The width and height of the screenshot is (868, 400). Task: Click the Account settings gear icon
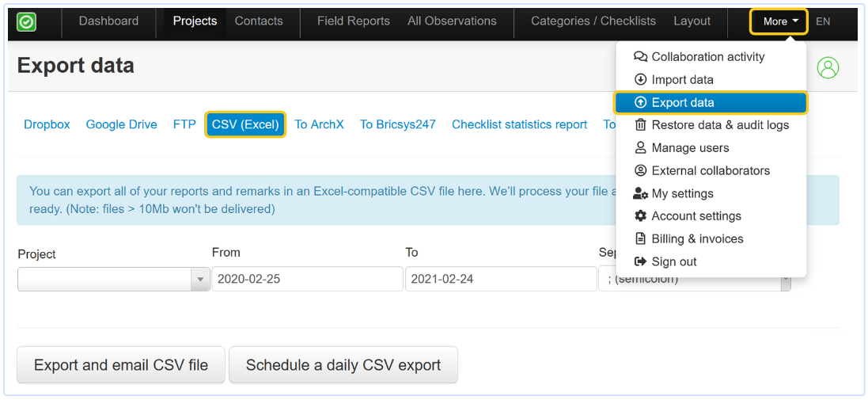pyautogui.click(x=641, y=216)
